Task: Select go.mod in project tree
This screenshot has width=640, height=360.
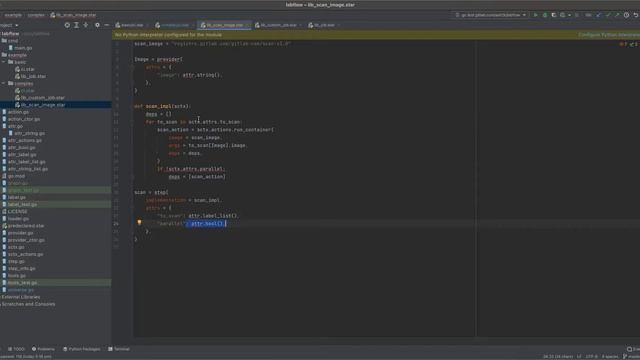Action: point(16,176)
